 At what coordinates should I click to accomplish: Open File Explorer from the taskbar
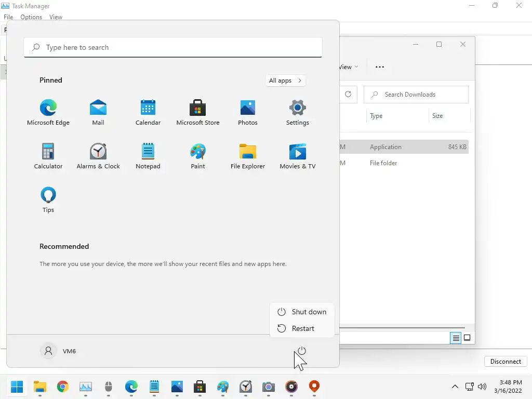40,387
